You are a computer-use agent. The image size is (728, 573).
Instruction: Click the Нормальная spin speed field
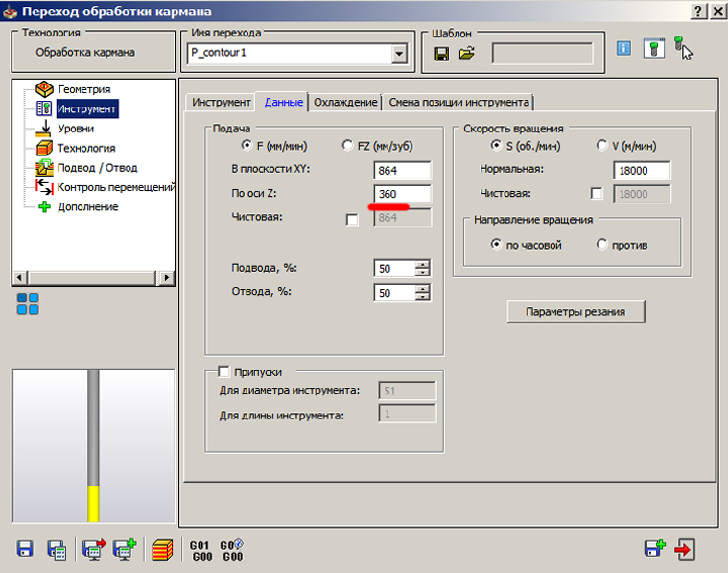point(642,171)
